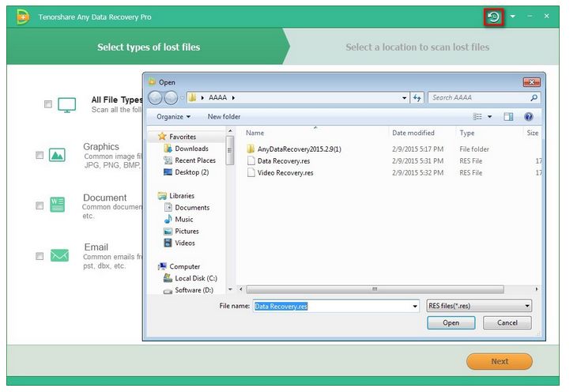
Task: Select Desktop (2) in navigation pane
Action: click(187, 171)
